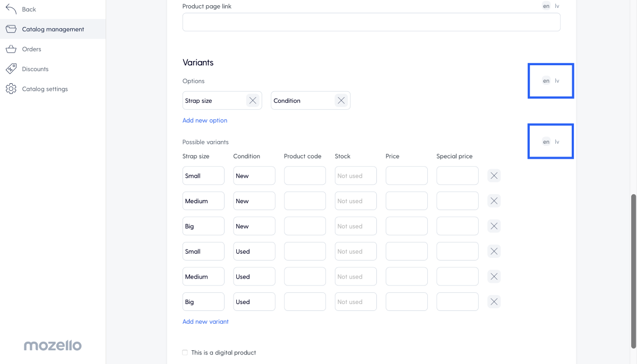Screen dimensions: 637x364
Task: Delete the Big Used variant row
Action: pos(494,302)
